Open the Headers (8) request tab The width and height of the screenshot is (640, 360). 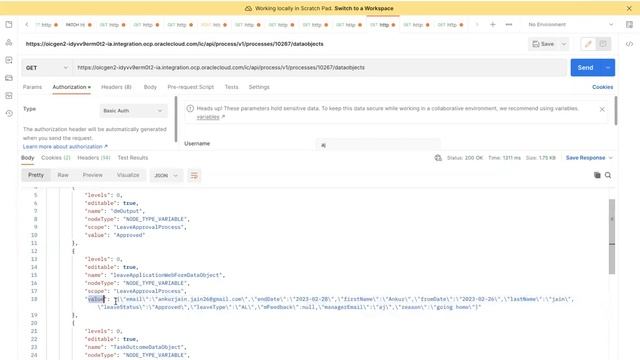116,87
